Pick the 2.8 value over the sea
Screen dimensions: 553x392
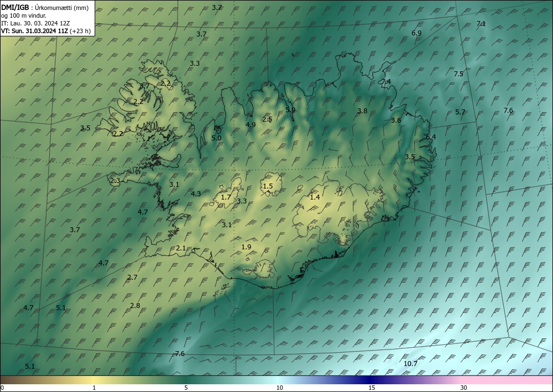point(135,305)
